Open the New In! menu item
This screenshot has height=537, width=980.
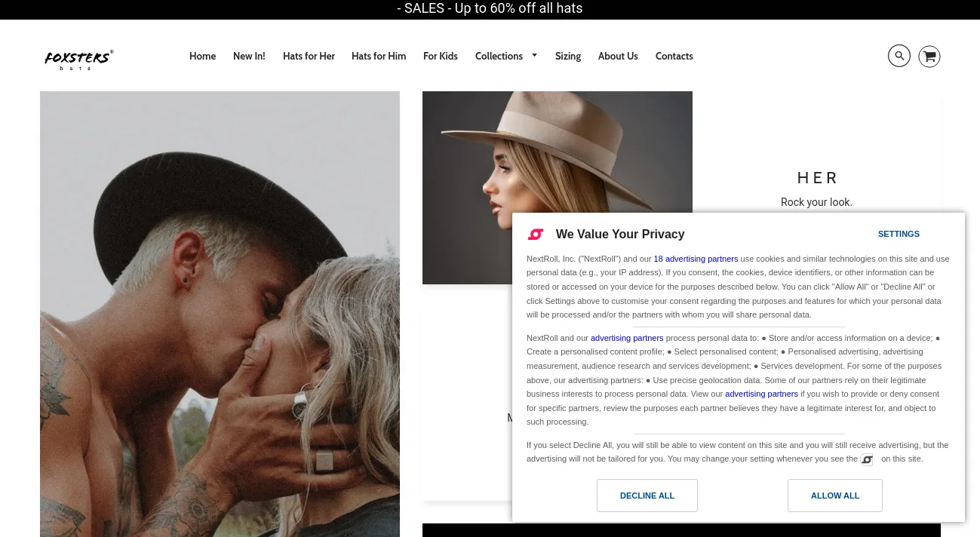tap(249, 56)
